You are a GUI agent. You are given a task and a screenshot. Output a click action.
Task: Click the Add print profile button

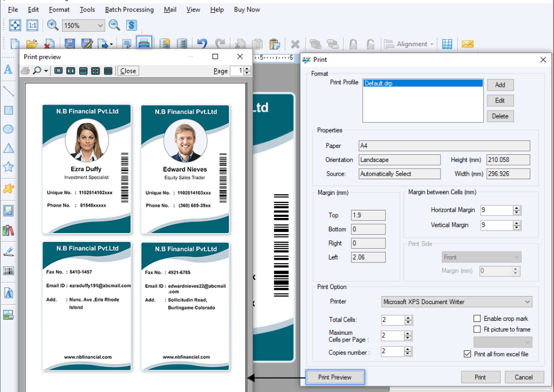[500, 85]
